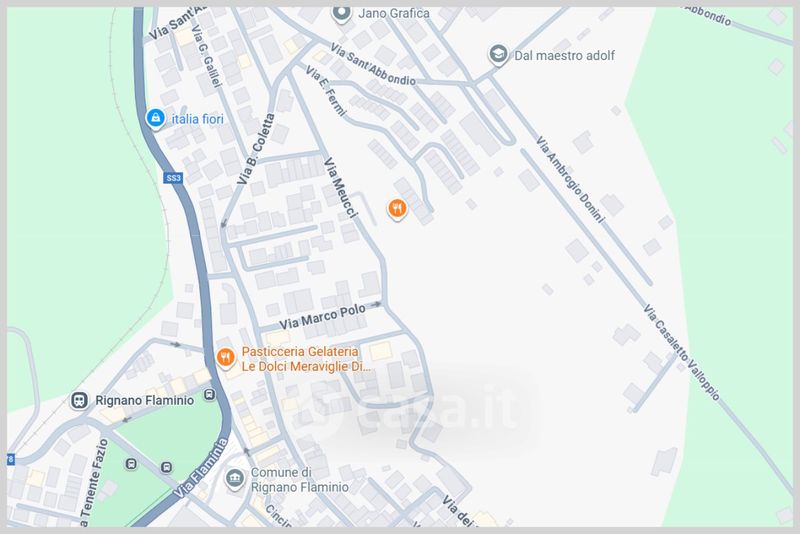Click the Pasticceria Gelateria Le Dolci Meraviglie label
800x534 pixels.
click(306, 359)
